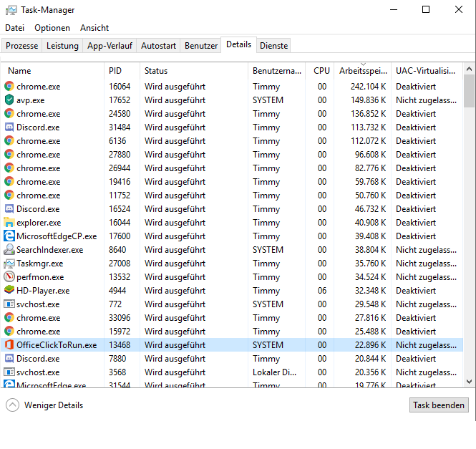Image resolution: width=476 pixels, height=449 pixels.
Task: Click the avp.exe shield icon
Action: coord(9,100)
